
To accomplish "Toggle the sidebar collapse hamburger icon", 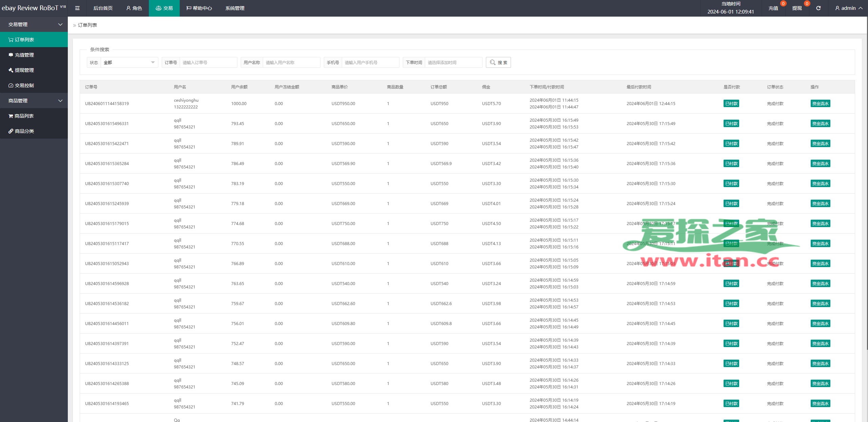I will [x=77, y=8].
